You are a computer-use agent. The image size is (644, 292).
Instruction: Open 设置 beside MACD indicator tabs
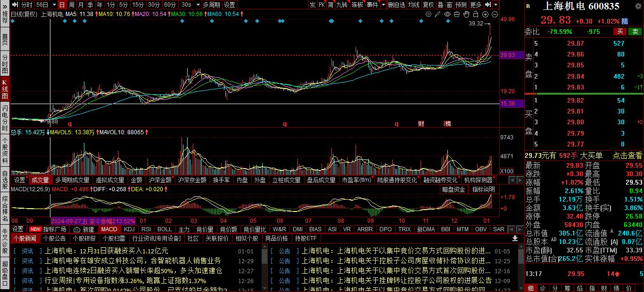coord(18,229)
